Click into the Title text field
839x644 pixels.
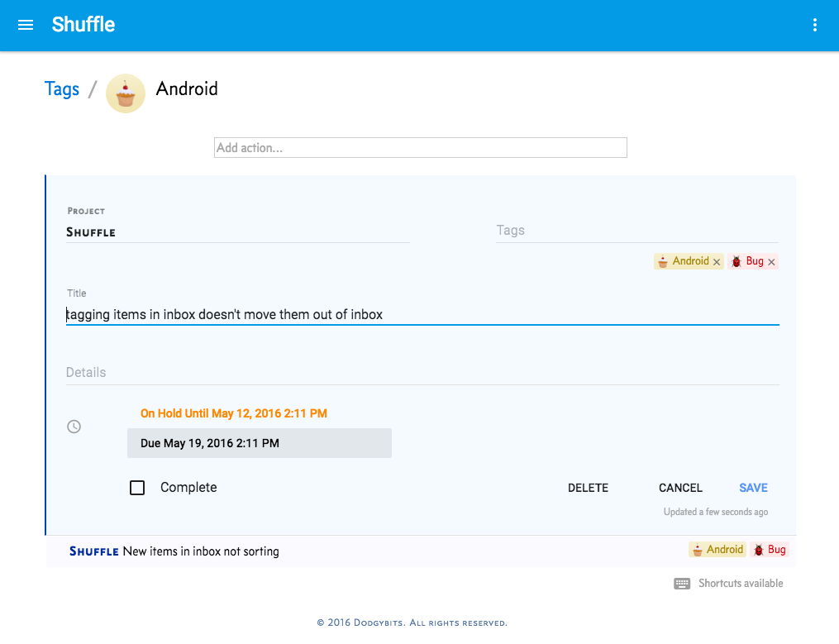(422, 314)
